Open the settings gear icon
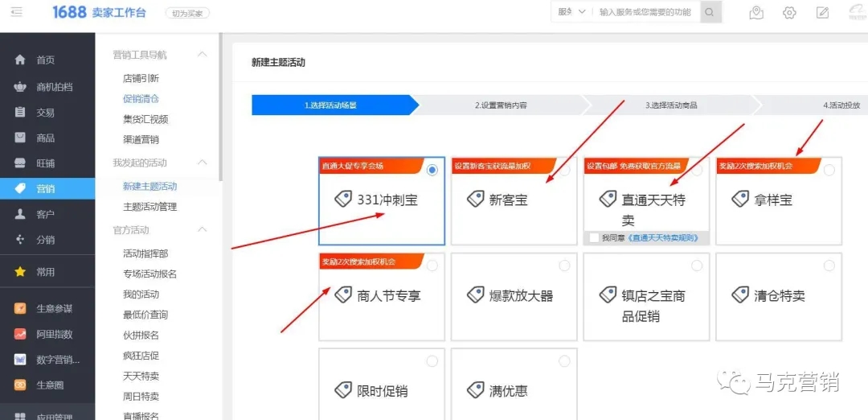Screen dimensions: 868x420 (789, 12)
